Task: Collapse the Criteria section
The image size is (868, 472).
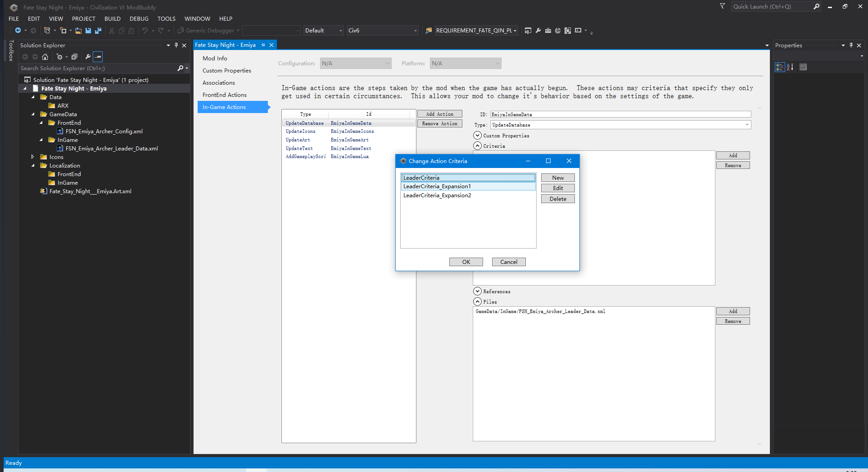Action: tap(478, 146)
